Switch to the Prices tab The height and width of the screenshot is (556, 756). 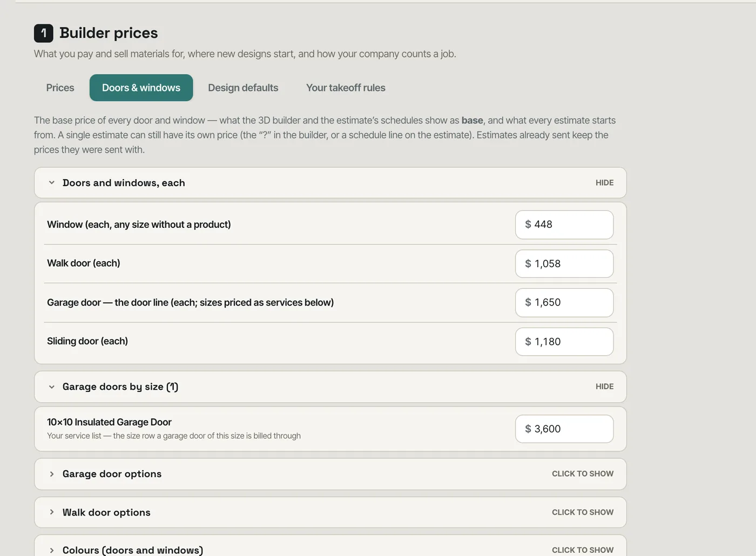(x=60, y=88)
